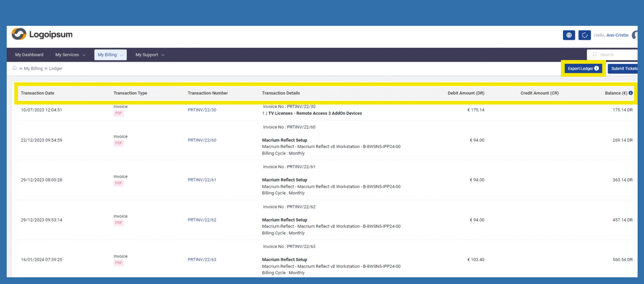
Task: Expand the My Services dropdown menu
Action: click(70, 55)
